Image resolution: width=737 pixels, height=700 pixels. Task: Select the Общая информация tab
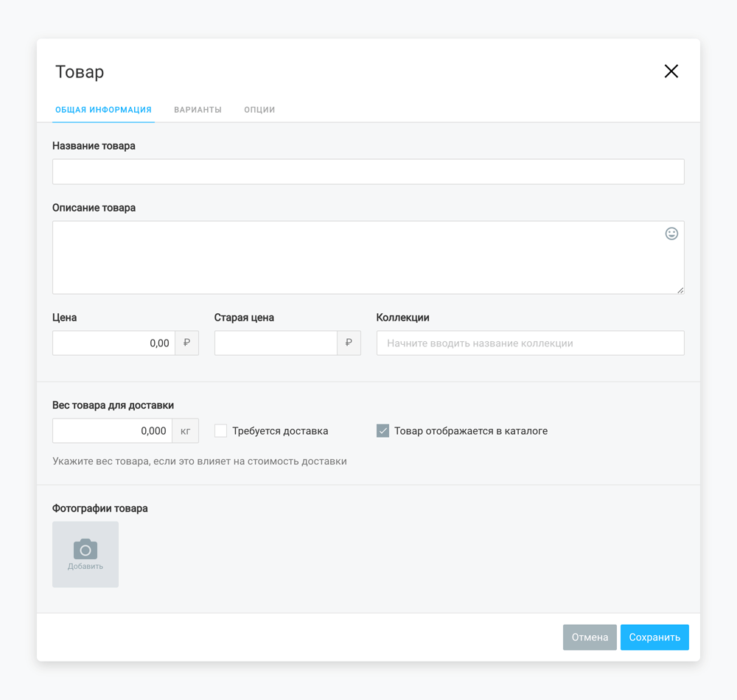[x=103, y=110]
